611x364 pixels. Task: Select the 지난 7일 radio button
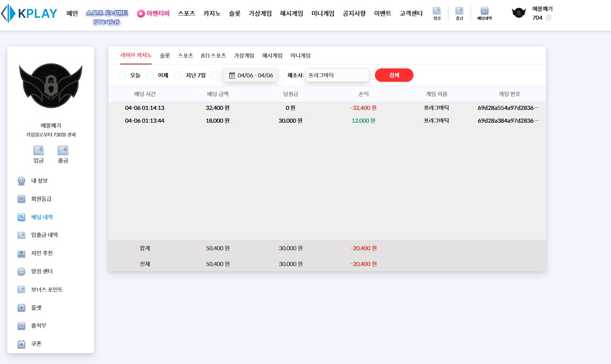pyautogui.click(x=178, y=75)
